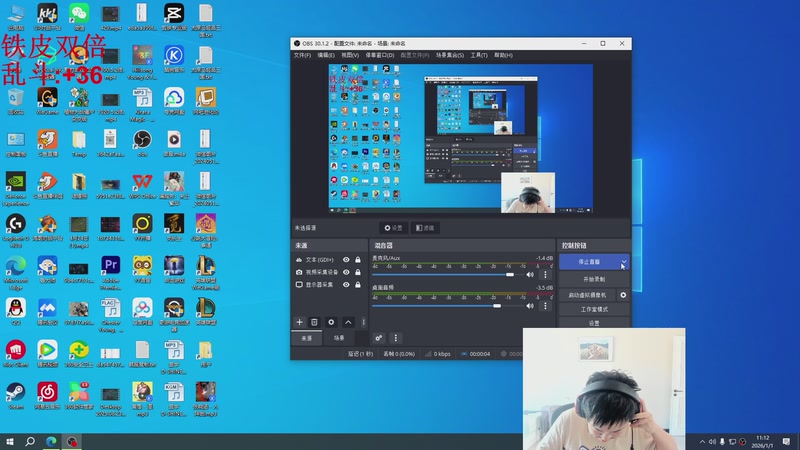The height and width of the screenshot is (450, 800).
Task: Open 桌面音频 channel options menu
Action: 545,306
